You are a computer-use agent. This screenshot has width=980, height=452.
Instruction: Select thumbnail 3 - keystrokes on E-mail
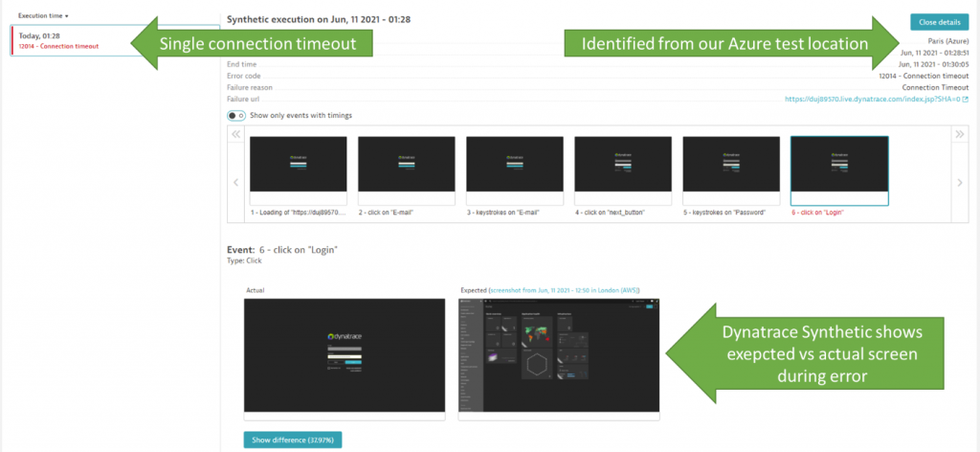coord(514,171)
